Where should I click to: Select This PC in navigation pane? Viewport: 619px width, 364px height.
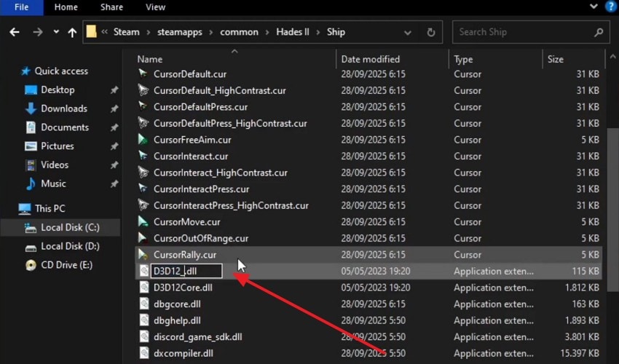[x=50, y=208]
